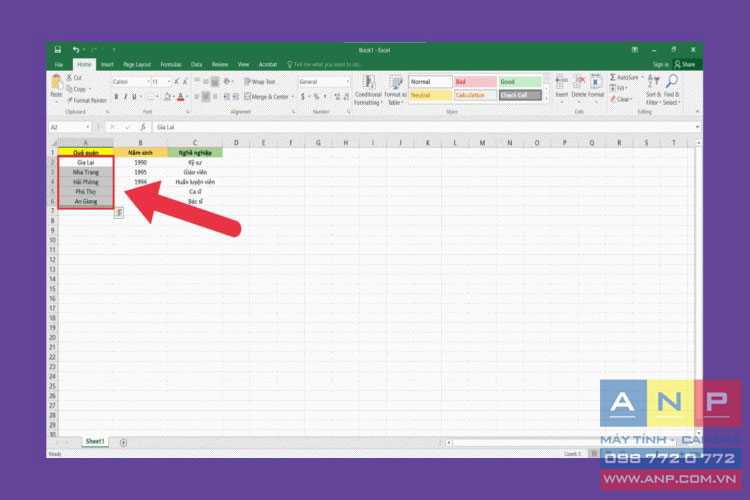The height and width of the screenshot is (500, 750).
Task: Click Sign in
Action: [661, 64]
